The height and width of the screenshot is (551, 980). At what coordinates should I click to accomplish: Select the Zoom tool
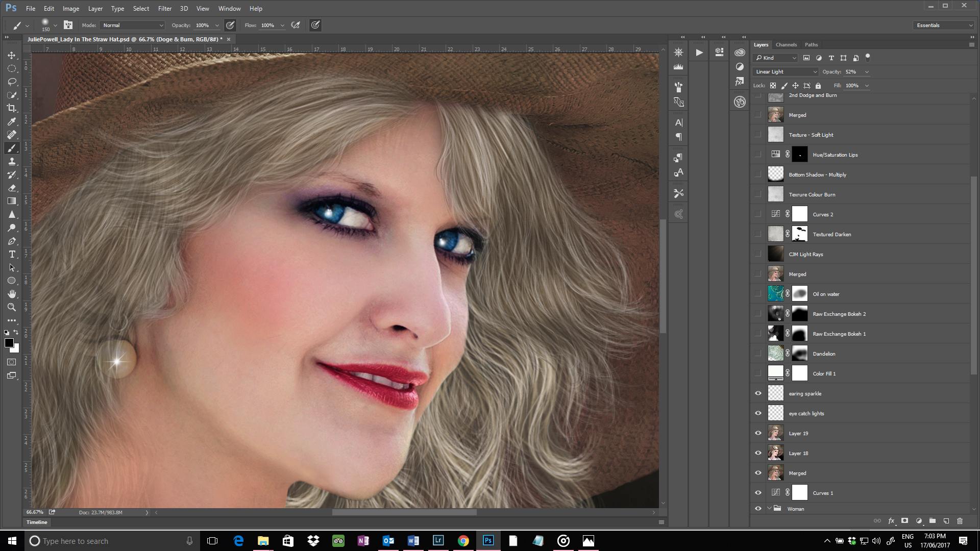point(12,307)
